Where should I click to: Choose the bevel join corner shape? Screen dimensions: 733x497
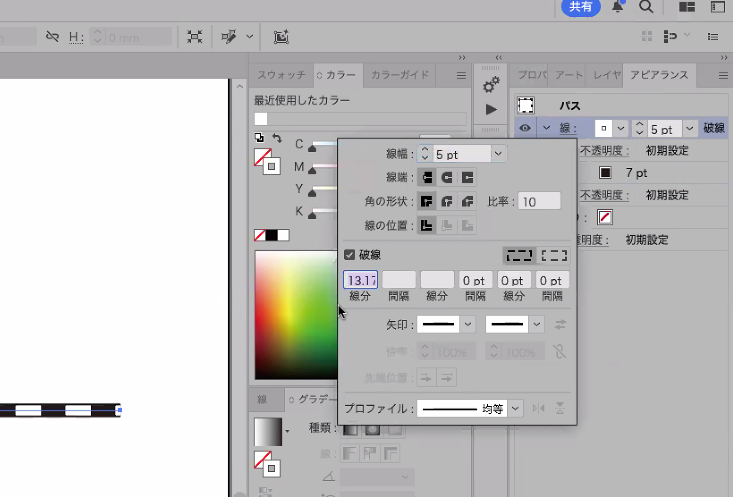[467, 202]
